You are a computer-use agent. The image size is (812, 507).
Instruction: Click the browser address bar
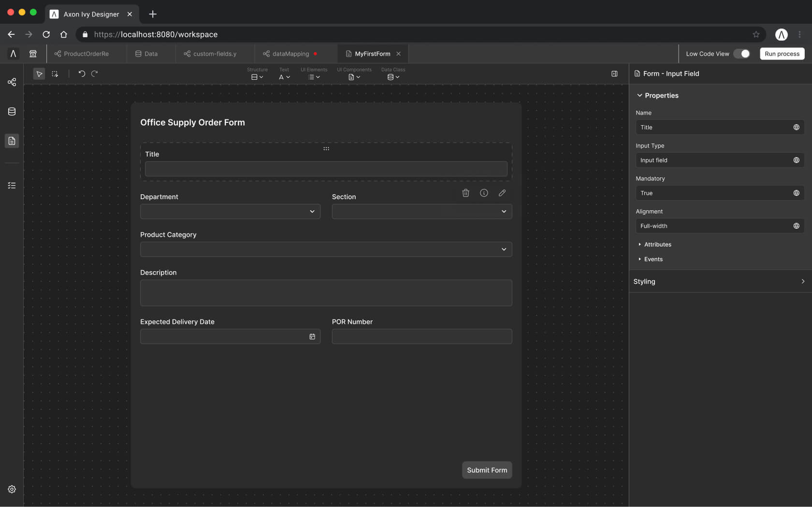[420, 34]
